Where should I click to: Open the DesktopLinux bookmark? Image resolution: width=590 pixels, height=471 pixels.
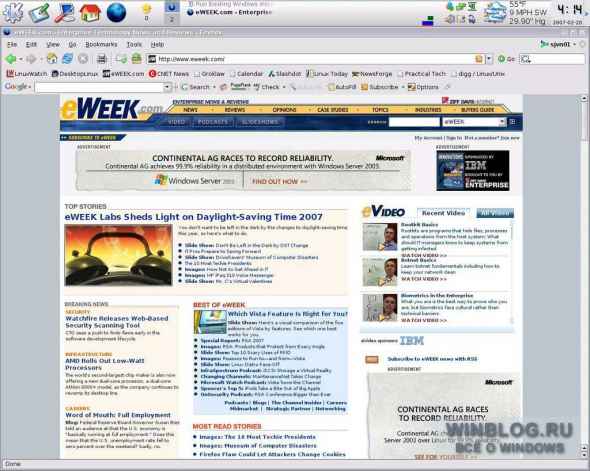pyautogui.click(x=75, y=74)
